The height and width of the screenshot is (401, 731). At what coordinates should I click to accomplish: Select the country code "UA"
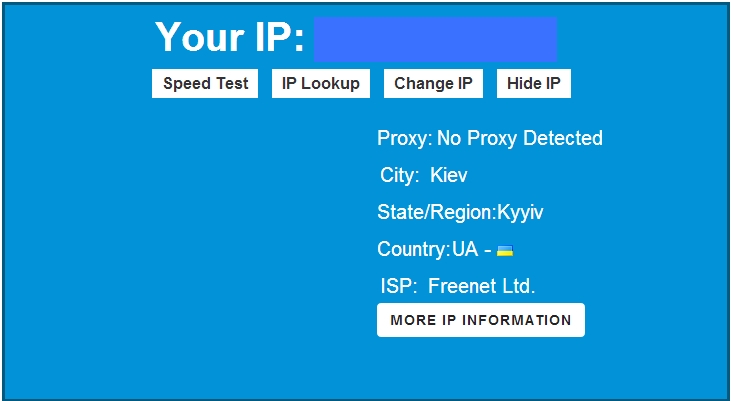coord(465,249)
